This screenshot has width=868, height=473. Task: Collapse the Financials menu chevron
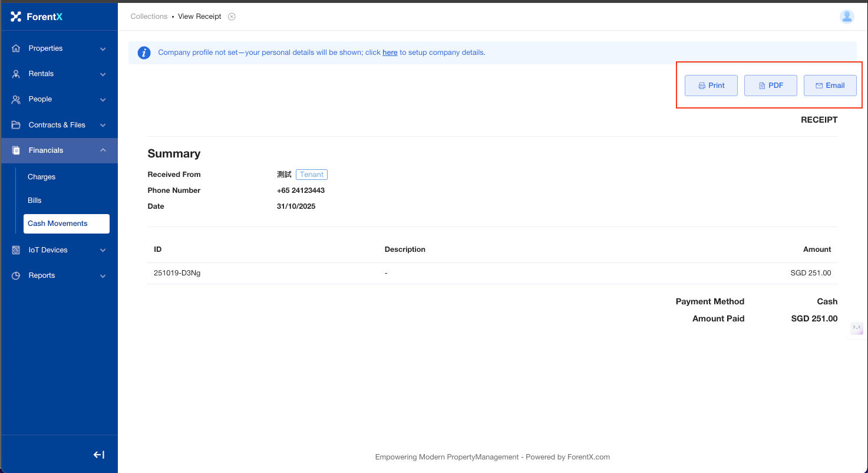pyautogui.click(x=103, y=150)
